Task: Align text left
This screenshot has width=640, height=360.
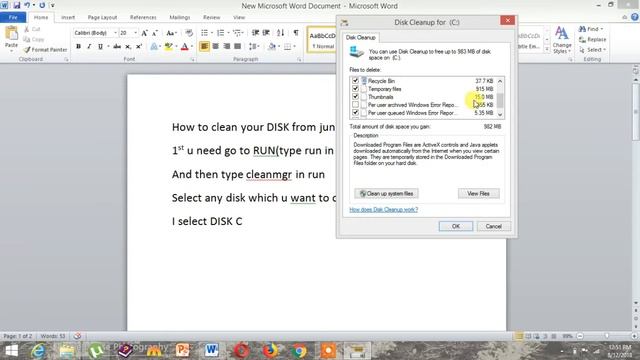Action: [204, 47]
